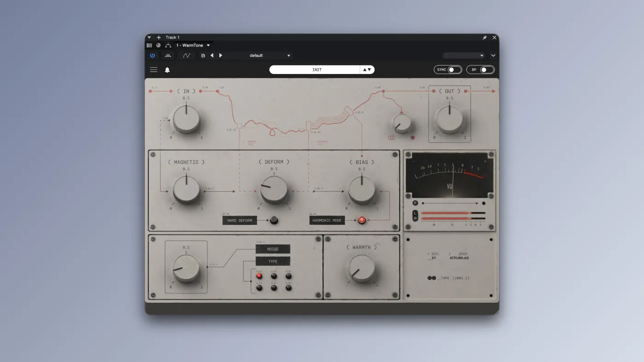Click the OUT gain knob
The height and width of the screenshot is (362, 644).
click(449, 119)
